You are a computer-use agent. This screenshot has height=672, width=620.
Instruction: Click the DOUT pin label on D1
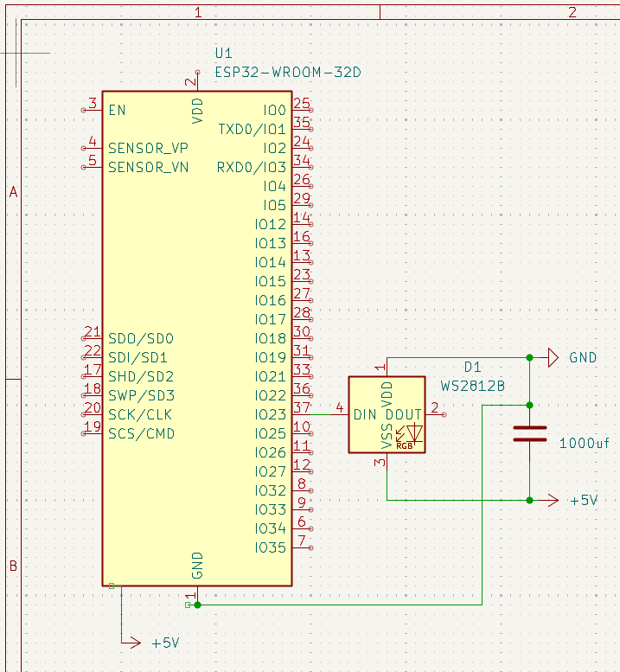coord(404,414)
